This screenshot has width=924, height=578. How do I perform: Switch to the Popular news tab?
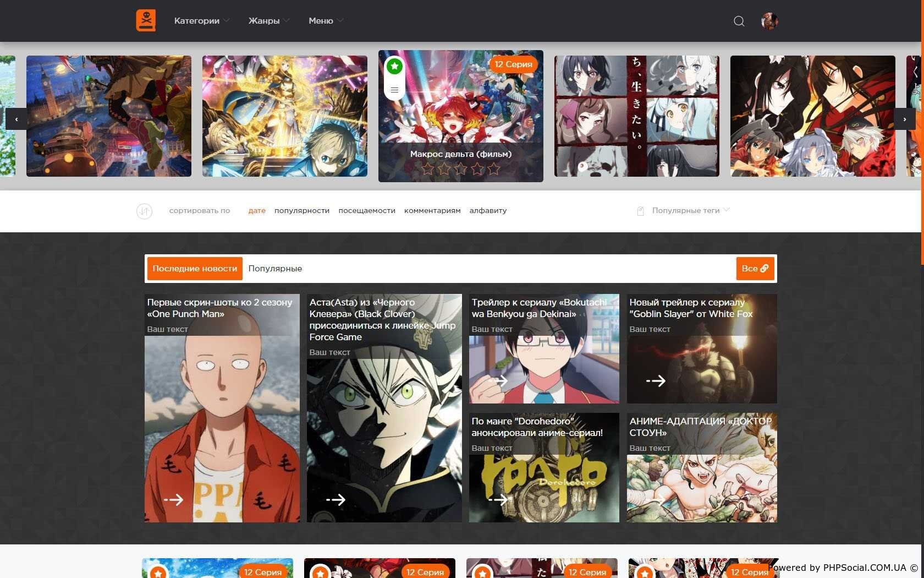(275, 269)
